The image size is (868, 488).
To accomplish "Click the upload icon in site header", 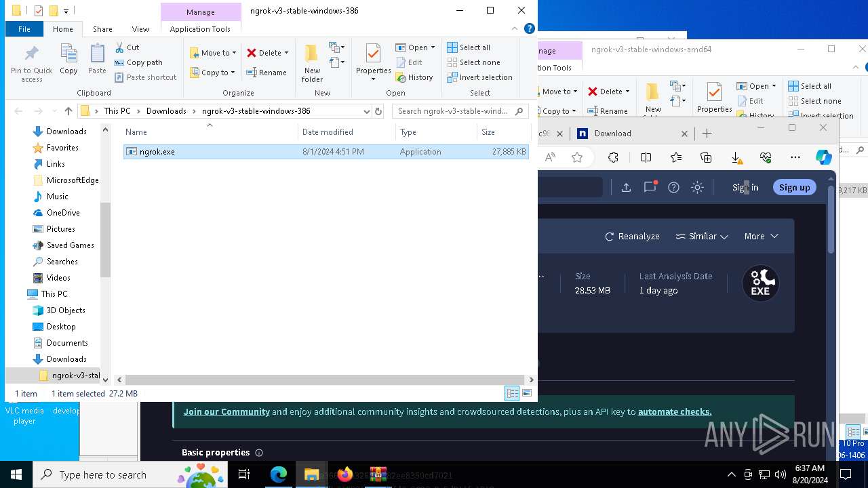I will pos(626,188).
